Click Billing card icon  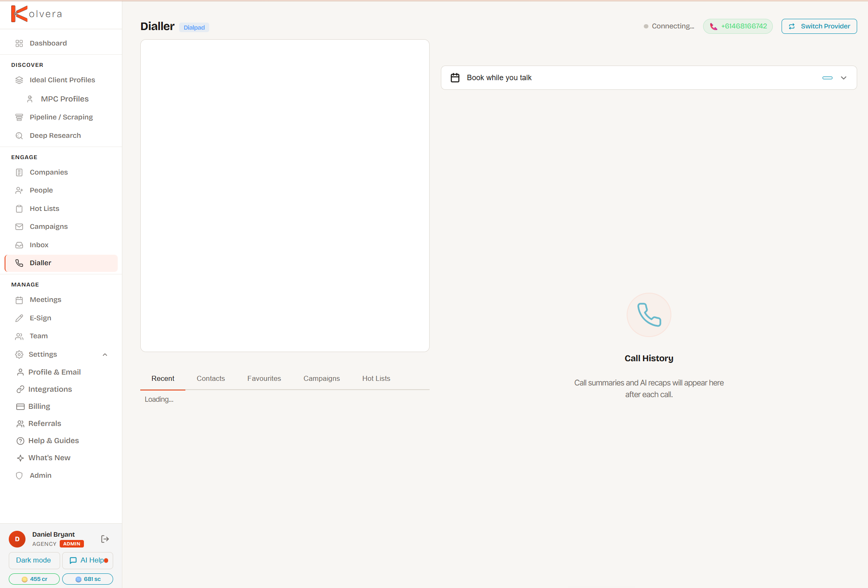(x=20, y=406)
